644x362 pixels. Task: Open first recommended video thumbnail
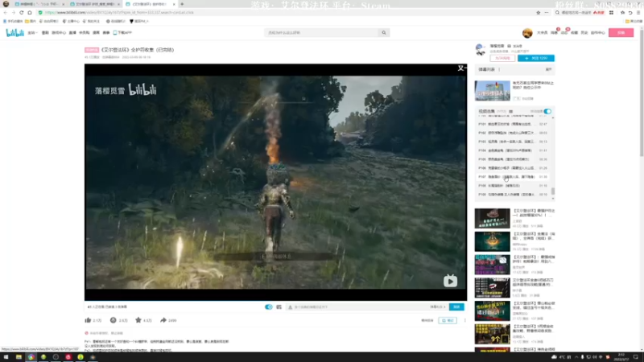492,218
